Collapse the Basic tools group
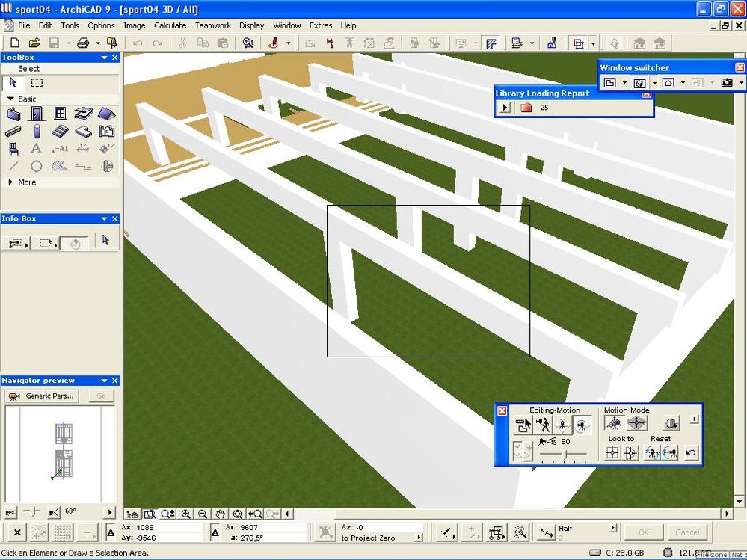The height and width of the screenshot is (560, 747). click(10, 99)
